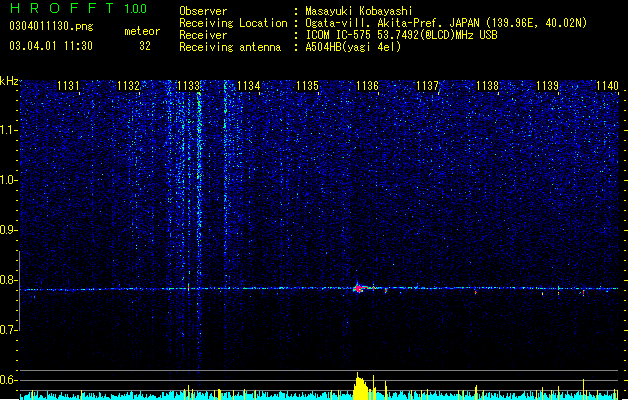This screenshot has height=400, width=629.
Task: Select the 1136 time marker label
Action: coord(367,86)
